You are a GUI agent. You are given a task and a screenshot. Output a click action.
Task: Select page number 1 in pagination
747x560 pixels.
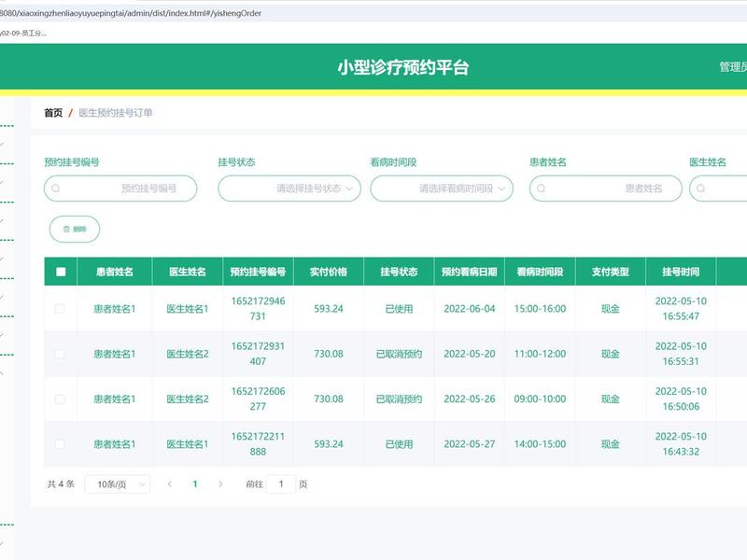click(195, 484)
